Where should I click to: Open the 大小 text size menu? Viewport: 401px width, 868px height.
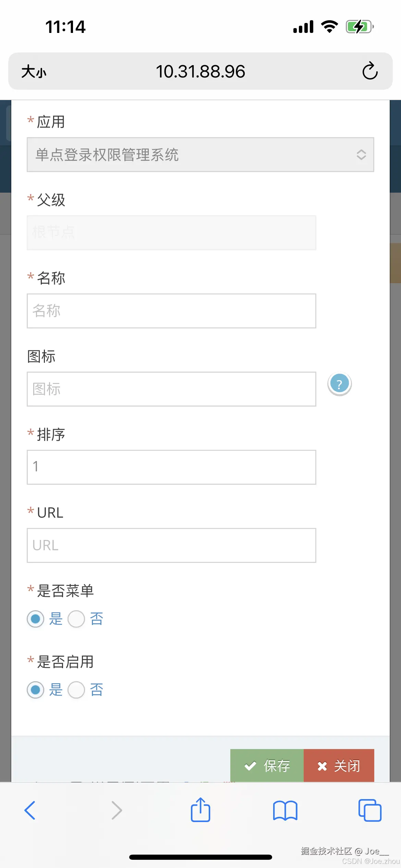[34, 71]
